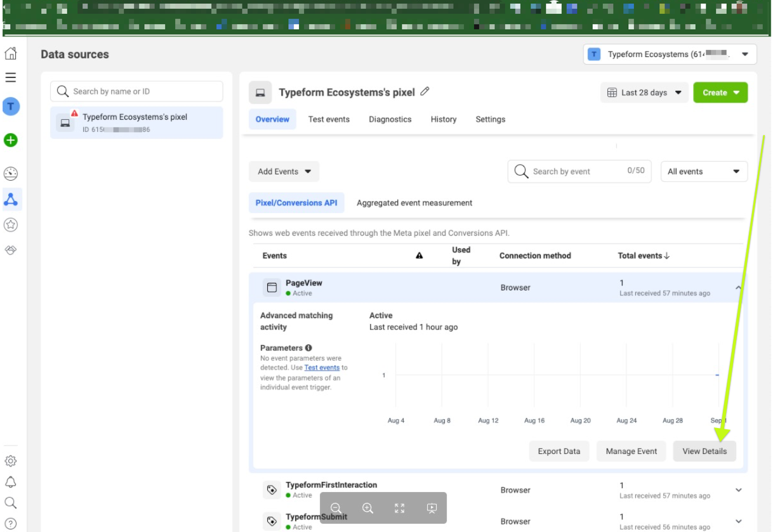Click the Manage Event button
This screenshot has height=532, width=773.
631,451
